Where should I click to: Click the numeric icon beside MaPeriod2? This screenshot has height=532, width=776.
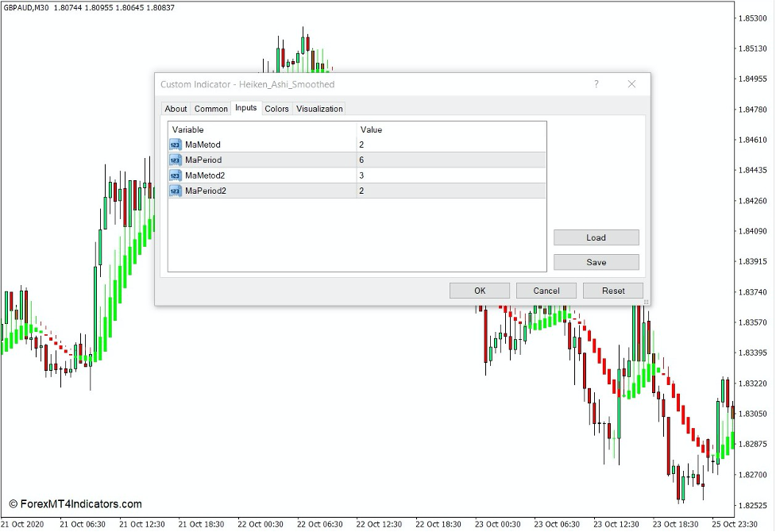175,191
